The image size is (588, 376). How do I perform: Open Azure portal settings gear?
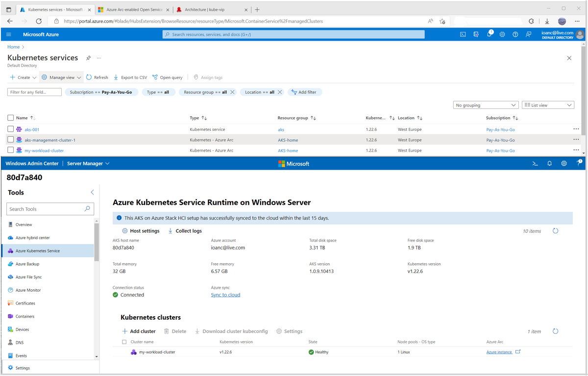tap(502, 34)
